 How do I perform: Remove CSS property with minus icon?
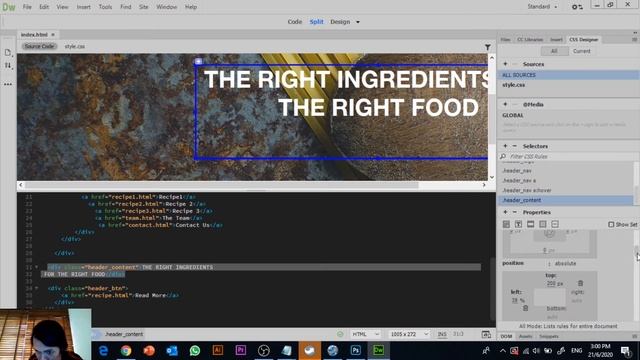point(515,212)
